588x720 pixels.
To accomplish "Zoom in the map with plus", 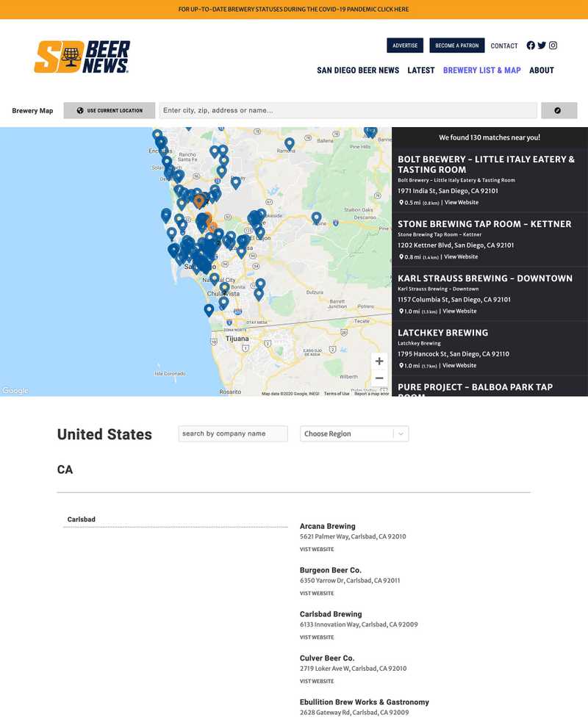I will coord(379,361).
